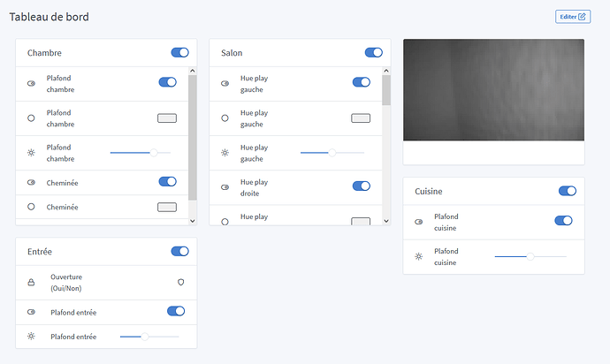Click the Chambre card heading
610x364 pixels.
[x=44, y=53]
